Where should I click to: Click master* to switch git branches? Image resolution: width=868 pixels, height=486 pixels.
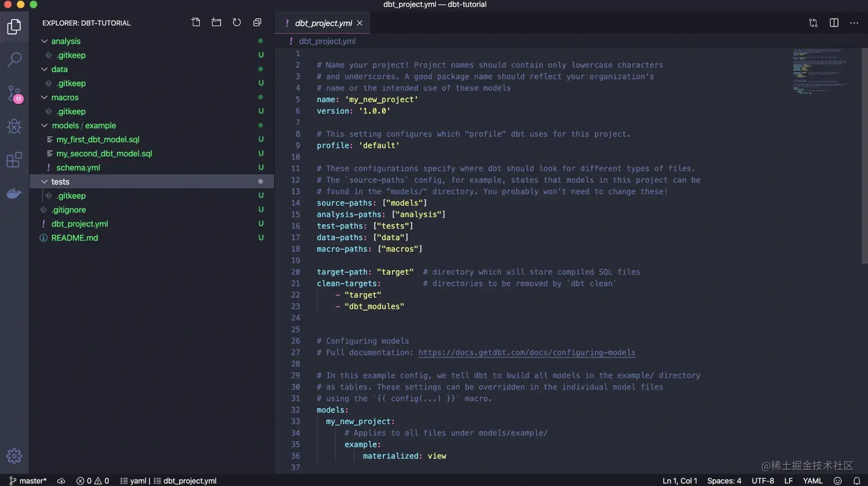tap(28, 481)
